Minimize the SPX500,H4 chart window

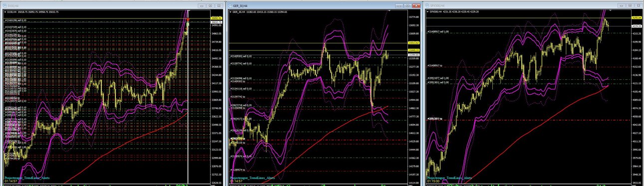point(622,6)
